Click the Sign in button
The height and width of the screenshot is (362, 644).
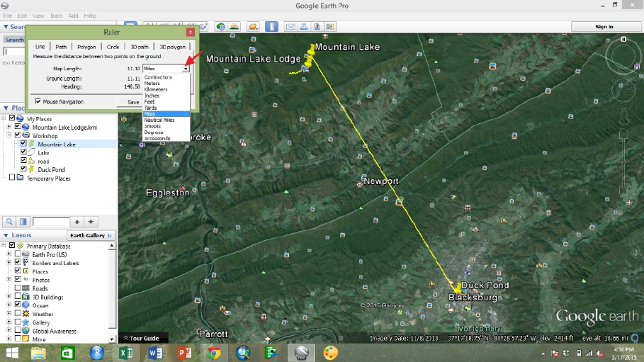pos(604,27)
